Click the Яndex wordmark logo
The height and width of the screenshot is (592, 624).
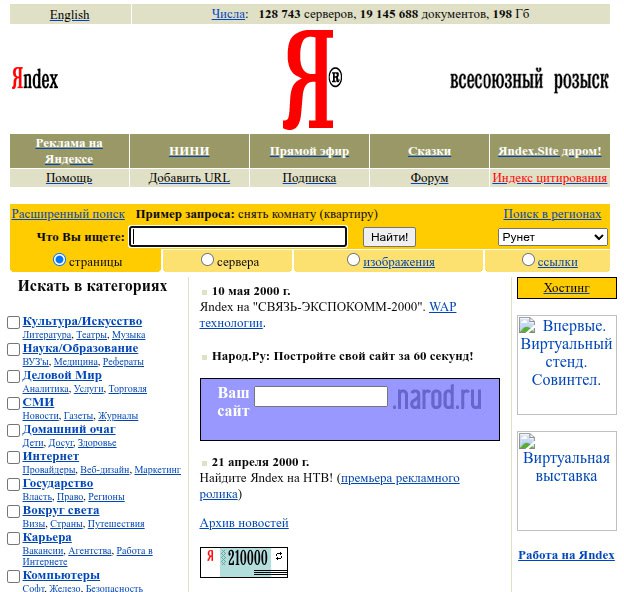pyautogui.click(x=35, y=78)
